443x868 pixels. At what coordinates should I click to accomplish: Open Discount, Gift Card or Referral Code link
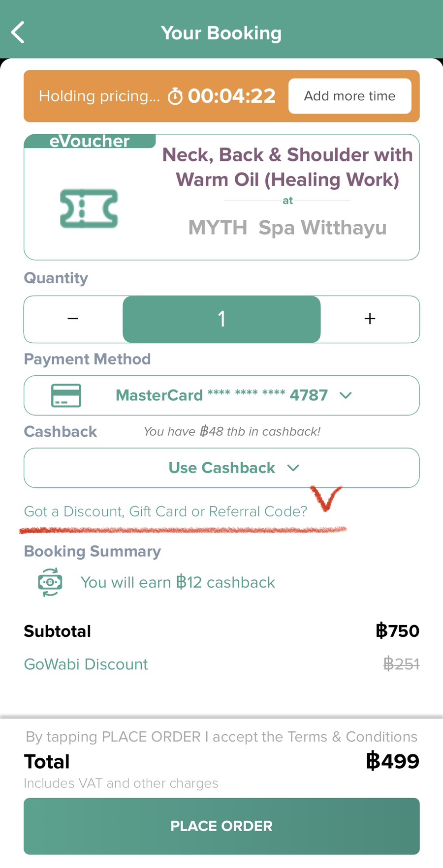[x=166, y=511]
